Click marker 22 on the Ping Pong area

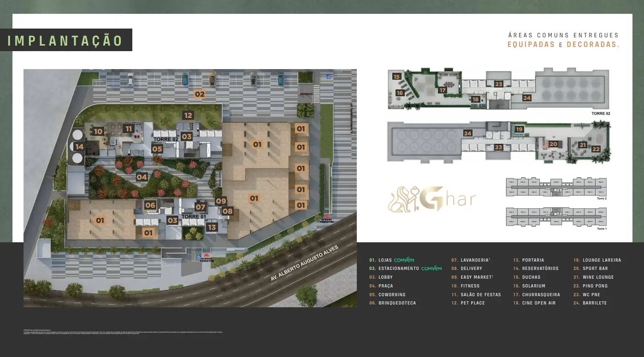(x=596, y=149)
